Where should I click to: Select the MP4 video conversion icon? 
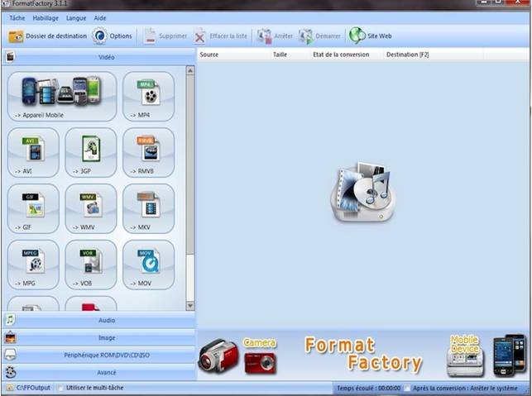coord(148,95)
